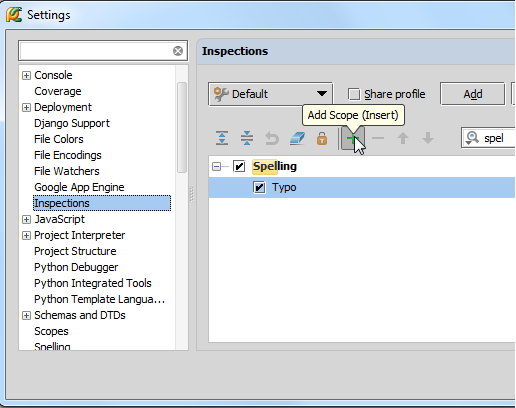The height and width of the screenshot is (408, 516).
Task: Enable the Share profile checkbox
Action: [354, 94]
